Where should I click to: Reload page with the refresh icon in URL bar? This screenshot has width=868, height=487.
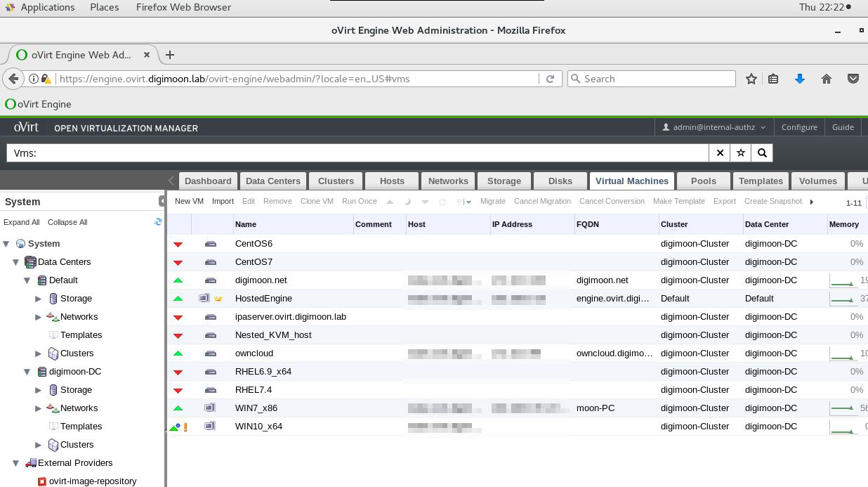point(551,79)
